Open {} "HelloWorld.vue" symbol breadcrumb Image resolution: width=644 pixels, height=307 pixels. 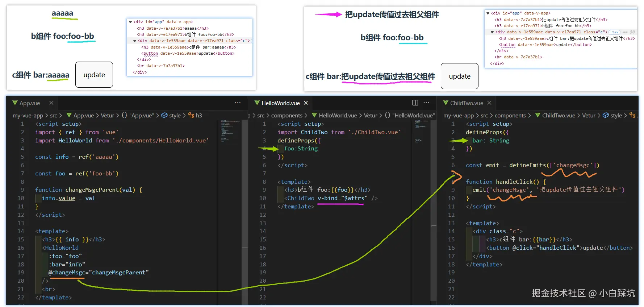[410, 115]
